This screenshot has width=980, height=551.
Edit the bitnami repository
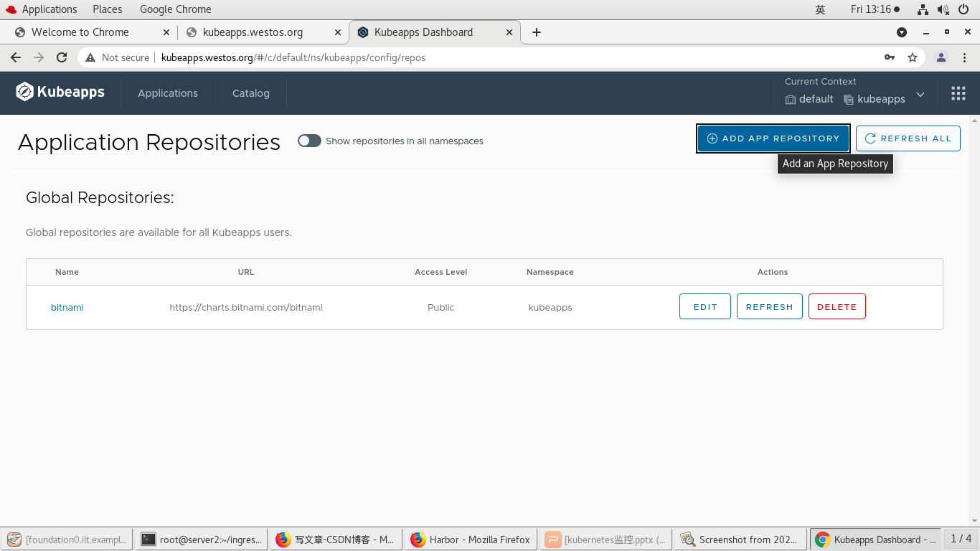(x=705, y=306)
